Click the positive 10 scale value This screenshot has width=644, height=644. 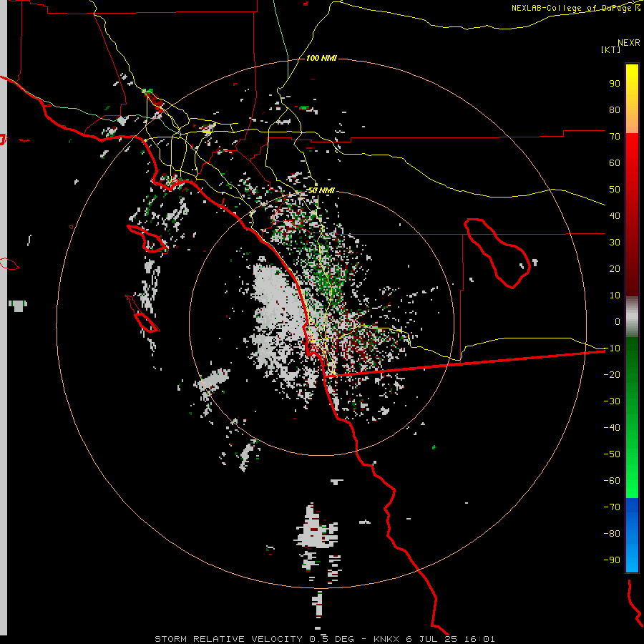click(615, 296)
